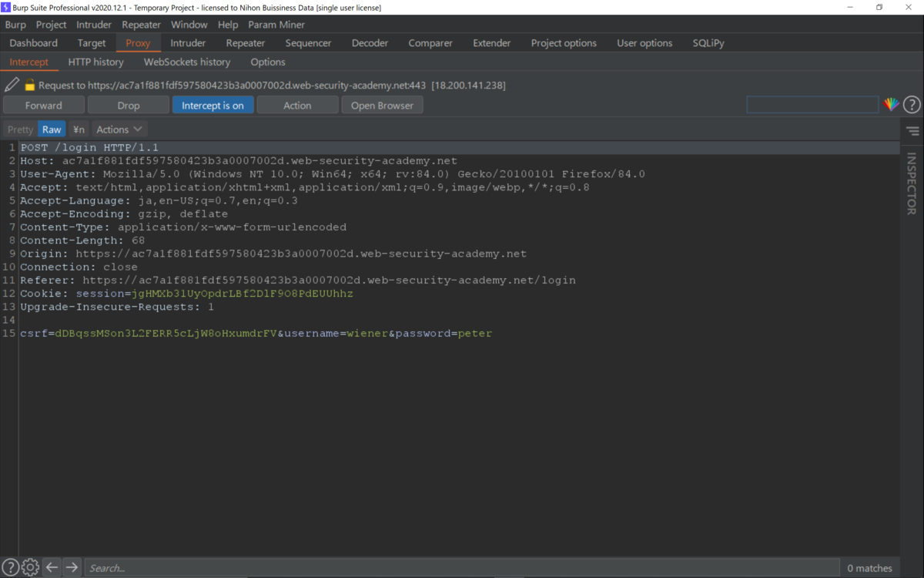The height and width of the screenshot is (578, 924).
Task: Click the padlock HTTPS icon
Action: click(x=30, y=85)
